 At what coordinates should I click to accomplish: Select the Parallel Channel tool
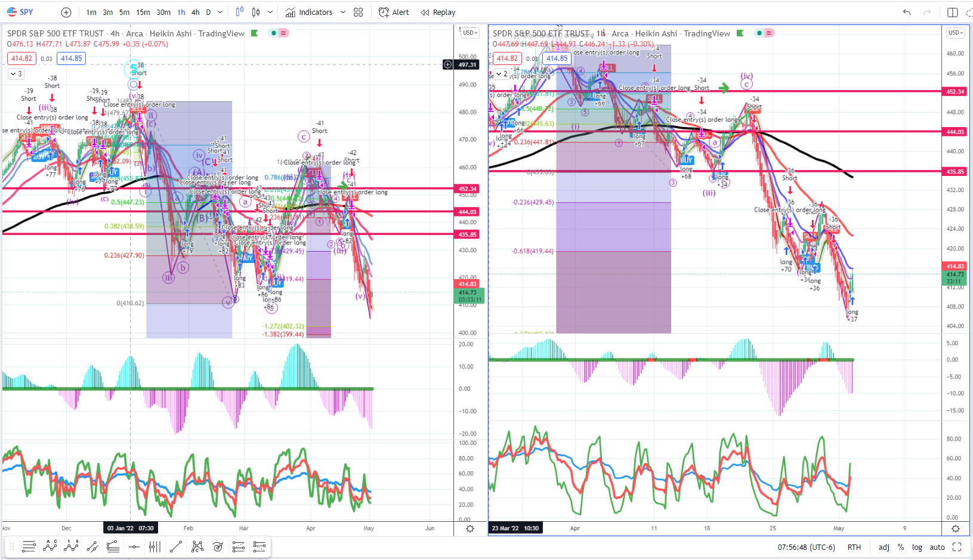coord(92,546)
